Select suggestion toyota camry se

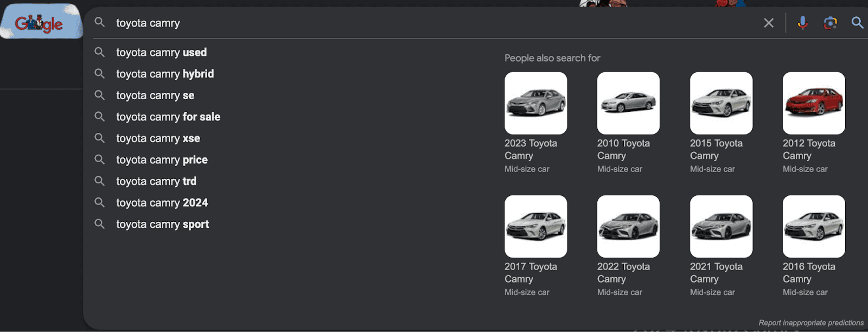coord(155,95)
